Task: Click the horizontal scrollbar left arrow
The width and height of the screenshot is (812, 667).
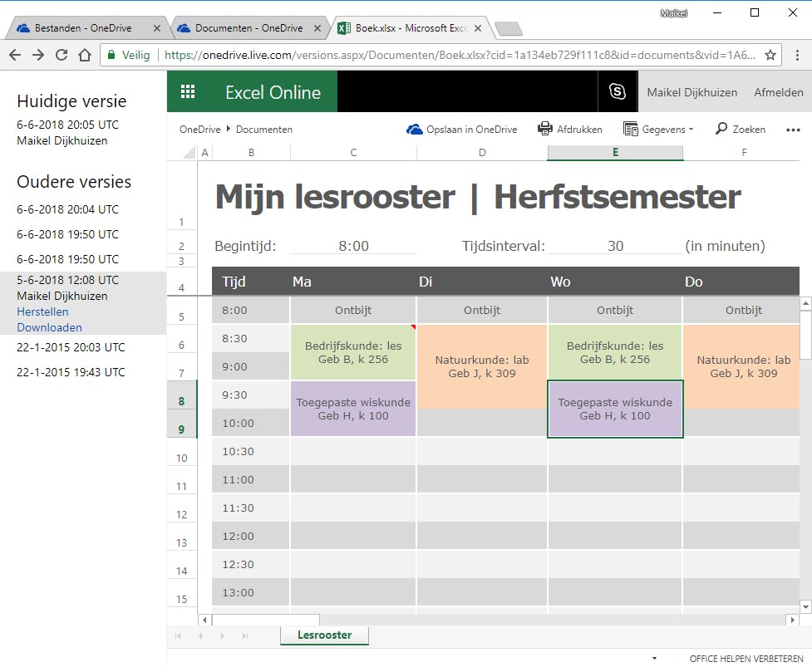Action: tap(204, 620)
